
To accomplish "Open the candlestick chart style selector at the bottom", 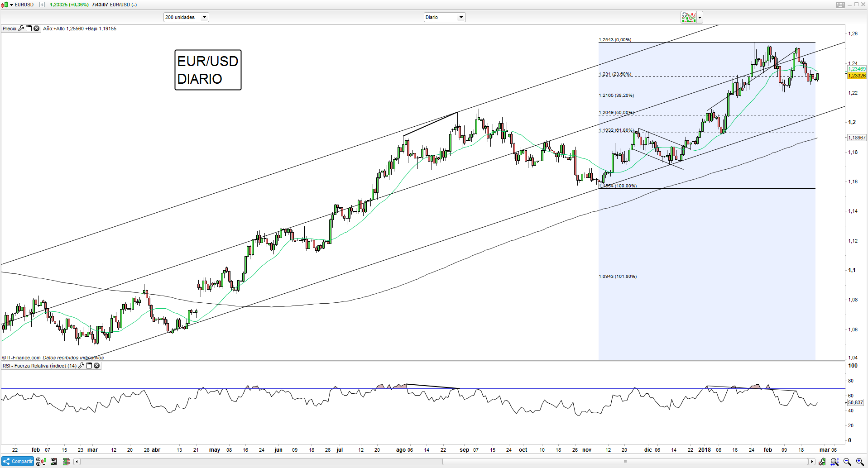I will click(44, 462).
